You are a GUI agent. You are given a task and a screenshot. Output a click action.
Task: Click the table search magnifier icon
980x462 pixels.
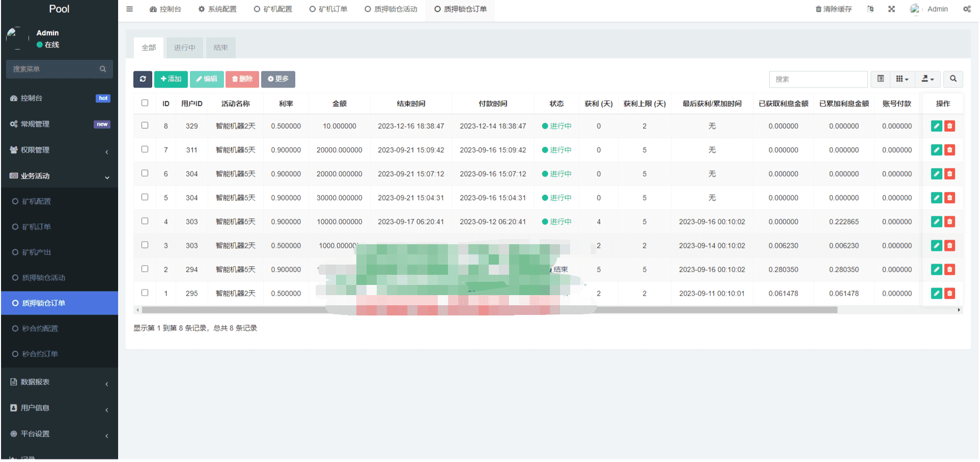pyautogui.click(x=953, y=79)
